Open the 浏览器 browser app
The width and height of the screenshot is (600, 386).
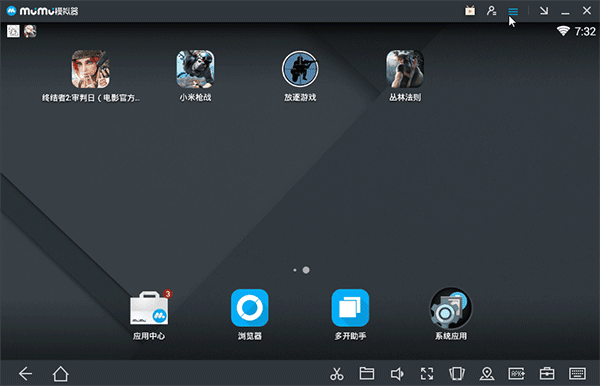[x=249, y=308]
